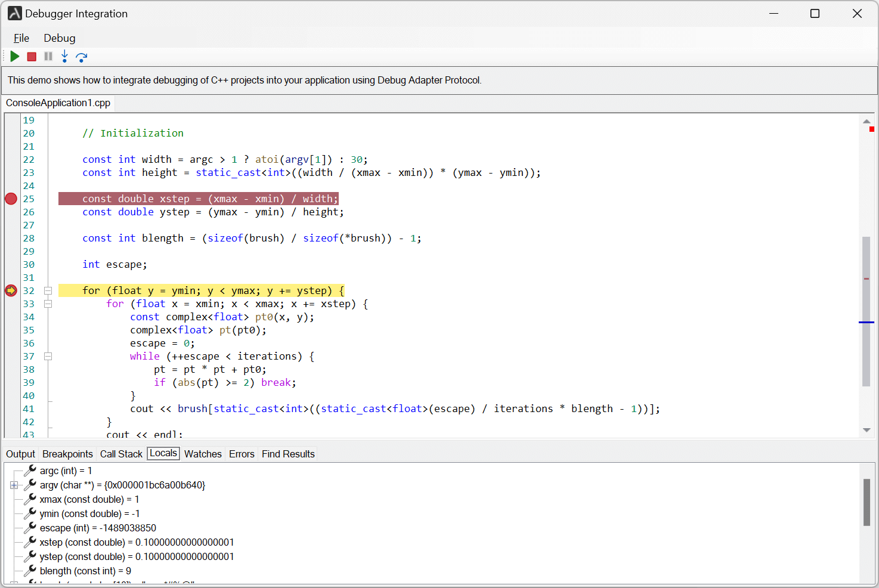Toggle the current-line breakpoint on line 32
The width and height of the screenshot is (879, 588).
(11, 290)
